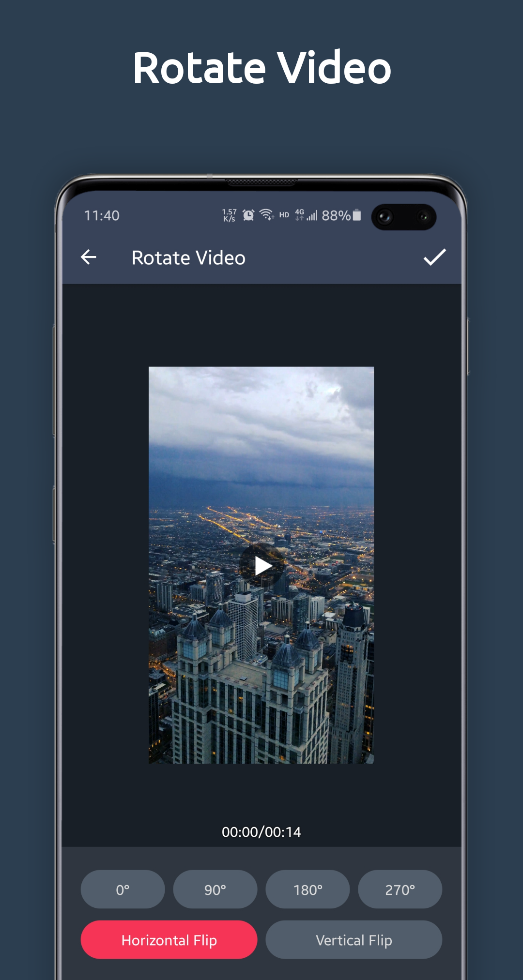Toggle the Horizontal Flip option
Image resolution: width=523 pixels, height=980 pixels.
(x=169, y=940)
